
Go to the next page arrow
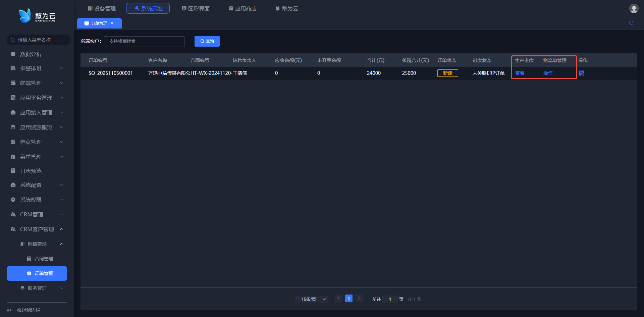click(x=359, y=298)
